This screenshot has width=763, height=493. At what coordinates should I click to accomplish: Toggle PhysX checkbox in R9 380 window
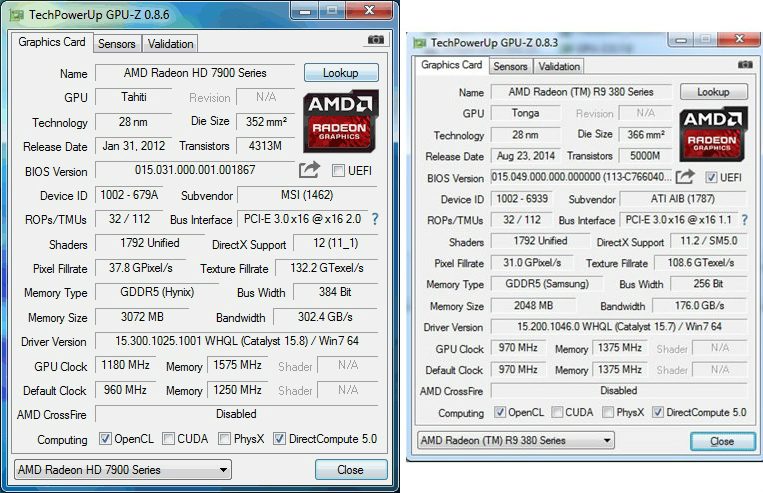[x=608, y=412]
